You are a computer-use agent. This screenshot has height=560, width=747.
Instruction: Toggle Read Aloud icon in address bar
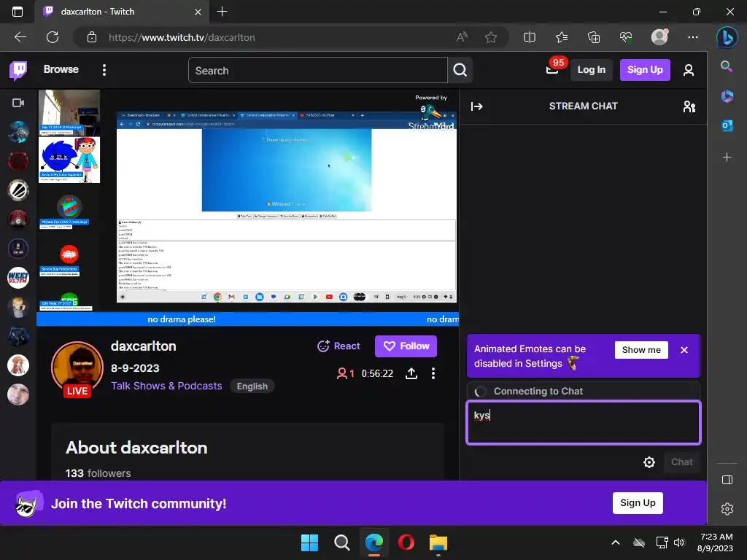461,37
